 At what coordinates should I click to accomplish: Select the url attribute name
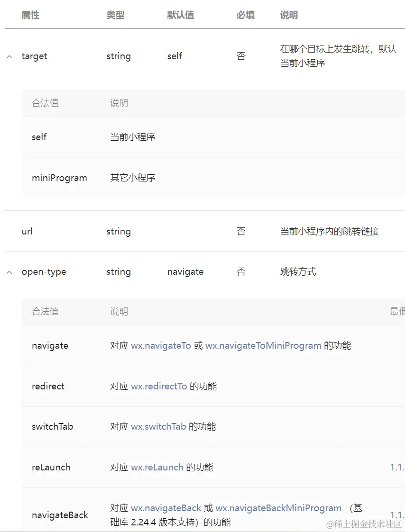point(27,231)
